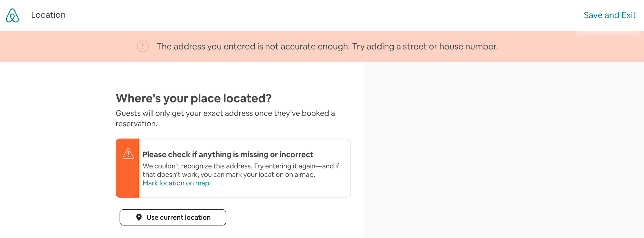Image resolution: width=644 pixels, height=238 pixels.
Task: Click the Where's your place located heading
Action: (x=194, y=98)
